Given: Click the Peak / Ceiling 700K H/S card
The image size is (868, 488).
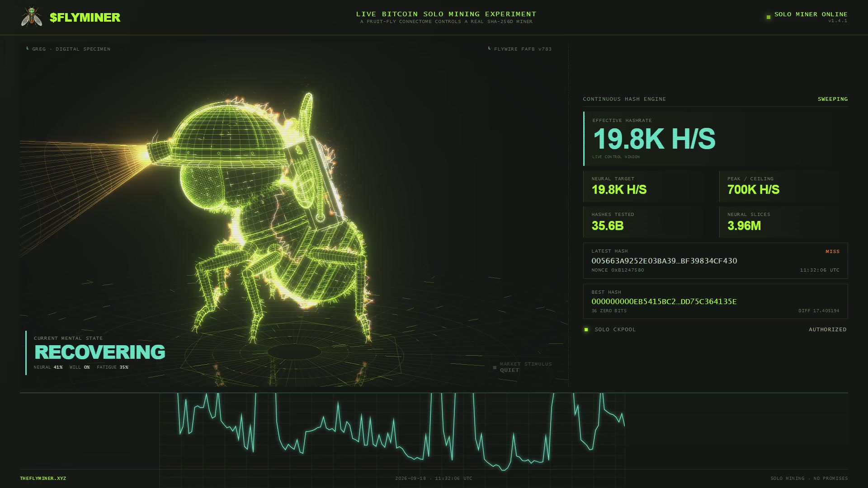Looking at the screenshot, I should point(783,186).
